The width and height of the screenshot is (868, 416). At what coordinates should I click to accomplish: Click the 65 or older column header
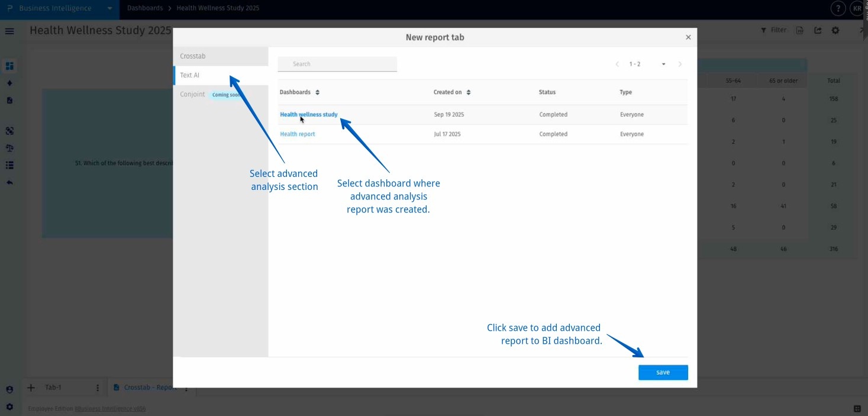pyautogui.click(x=783, y=80)
